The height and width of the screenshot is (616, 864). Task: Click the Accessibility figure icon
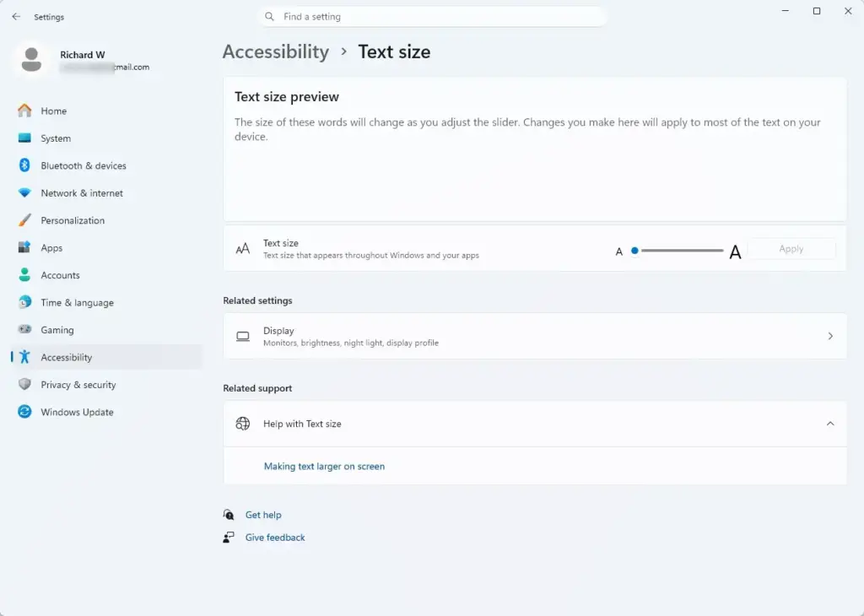(x=24, y=356)
